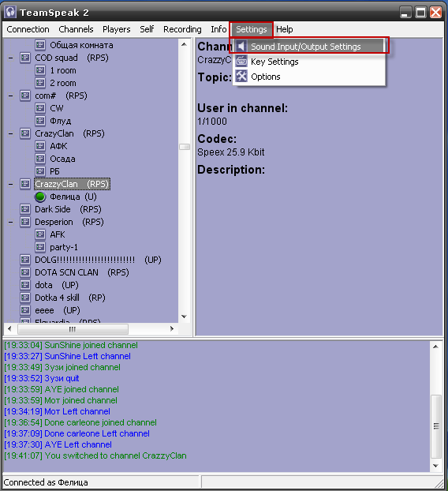Click the message log scroll thumb
The height and width of the screenshot is (491, 448).
[436, 426]
